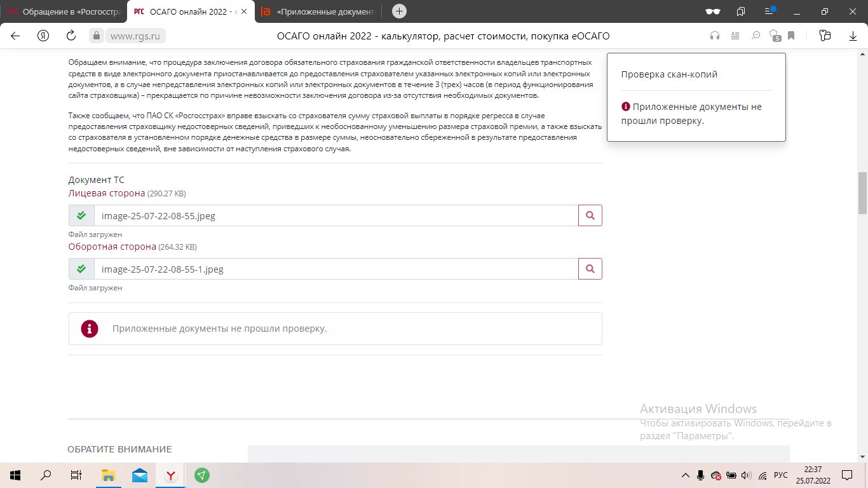The height and width of the screenshot is (488, 868).
Task: Preview the front side file image-25-07-22-08-55.jpeg
Action: [x=590, y=215]
